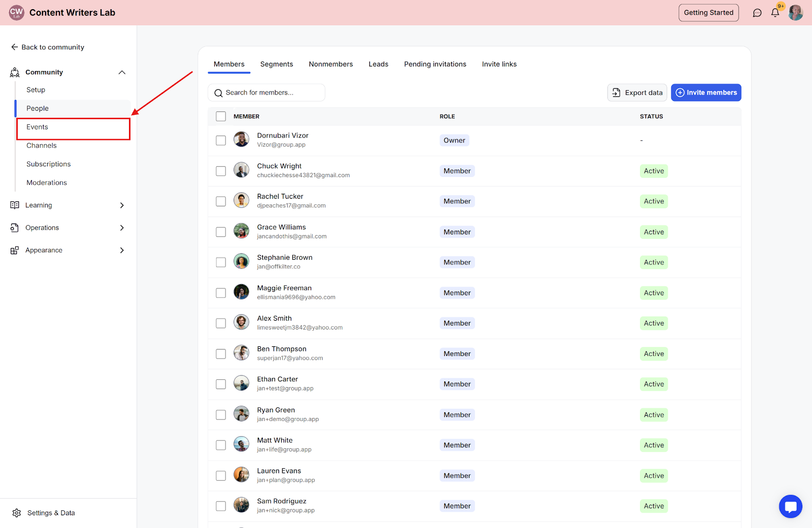Open Stephanie Brown's avatar
This screenshot has height=528, width=812.
coord(241,261)
